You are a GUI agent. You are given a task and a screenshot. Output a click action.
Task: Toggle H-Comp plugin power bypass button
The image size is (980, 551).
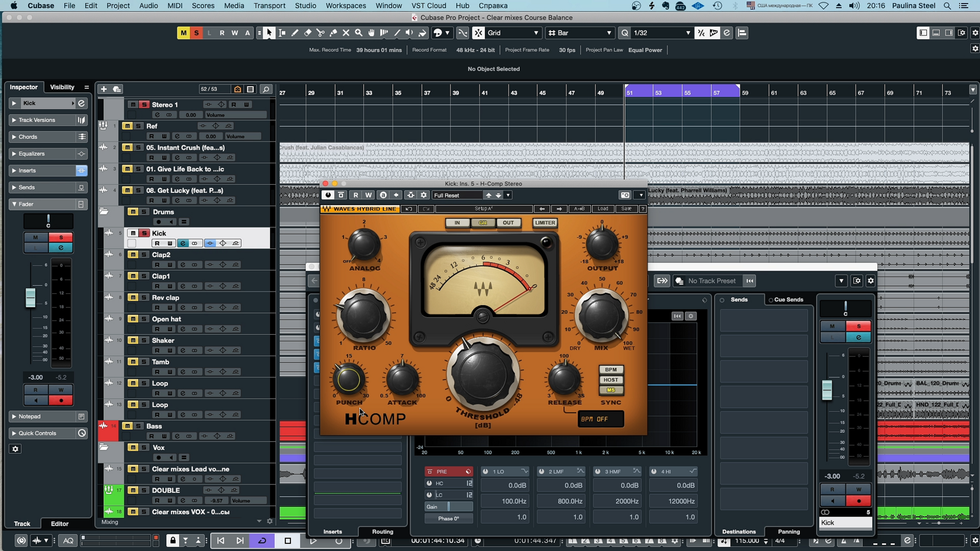pos(328,195)
